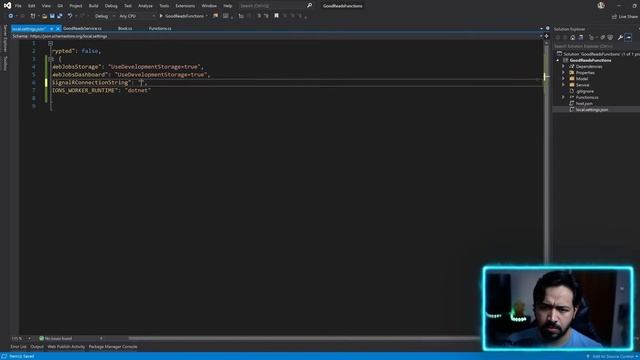640x360 pixels.
Task: Open the Web Publish Activity tab
Action: pos(66,347)
